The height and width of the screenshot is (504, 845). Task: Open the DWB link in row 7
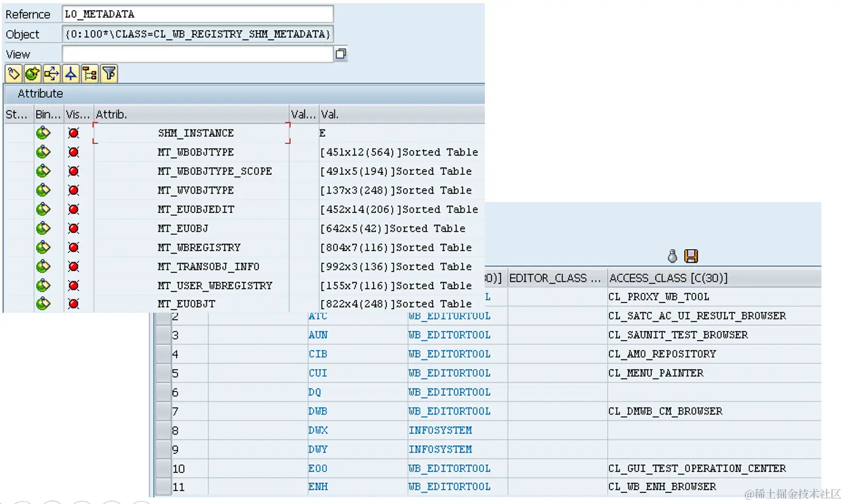(x=318, y=411)
